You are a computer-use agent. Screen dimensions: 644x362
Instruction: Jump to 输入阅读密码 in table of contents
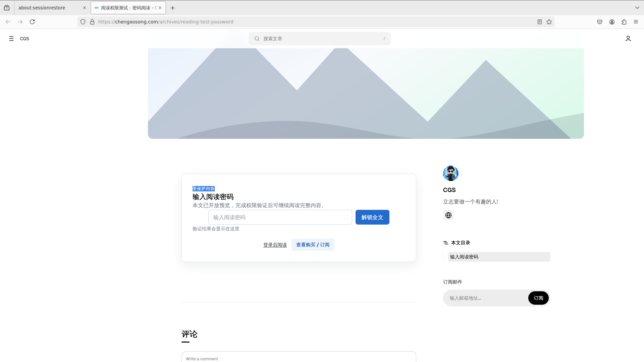click(x=499, y=257)
